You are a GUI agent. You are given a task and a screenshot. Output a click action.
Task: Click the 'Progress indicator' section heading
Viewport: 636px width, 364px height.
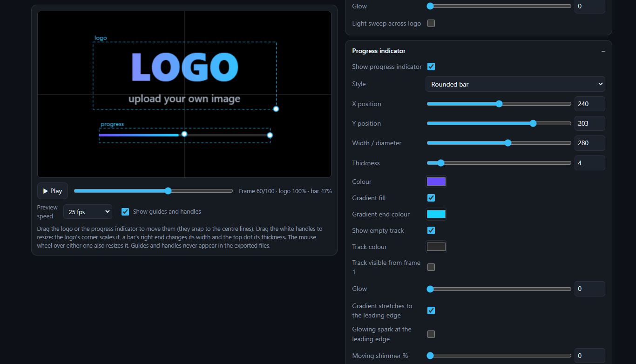379,51
